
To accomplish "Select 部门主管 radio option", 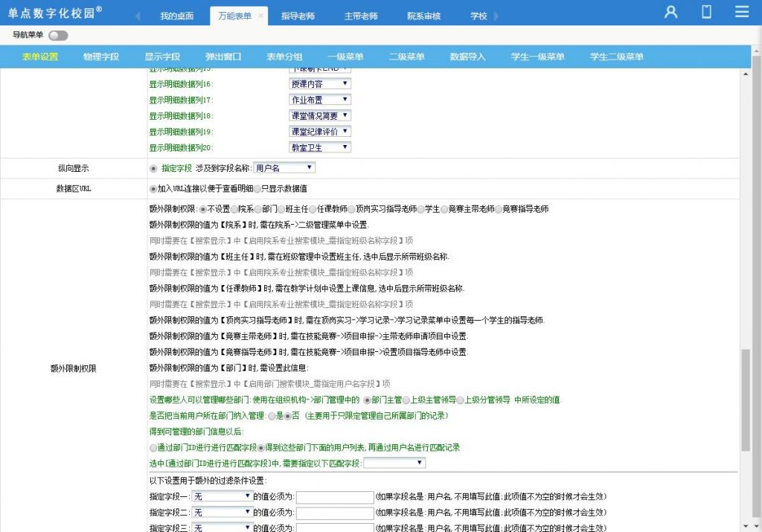I will [x=368, y=400].
